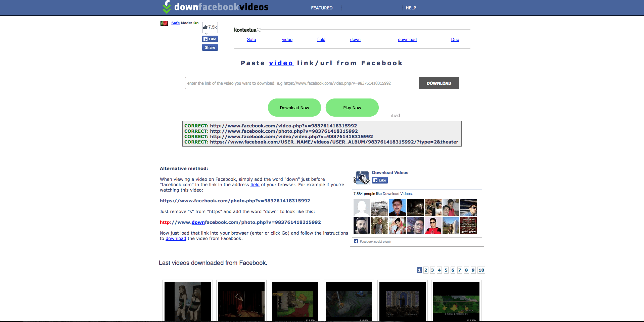Open the down kontextua link
The width and height of the screenshot is (644, 322).
click(x=355, y=39)
